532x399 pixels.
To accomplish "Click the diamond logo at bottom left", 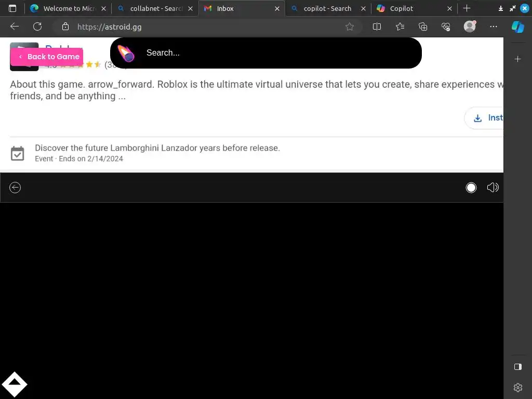I will pyautogui.click(x=14, y=385).
